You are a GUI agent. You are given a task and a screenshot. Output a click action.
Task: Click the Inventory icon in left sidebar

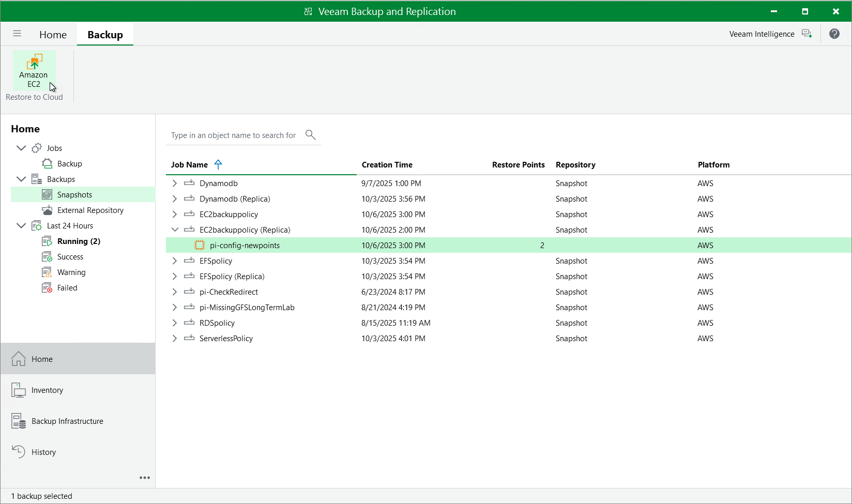tap(19, 390)
